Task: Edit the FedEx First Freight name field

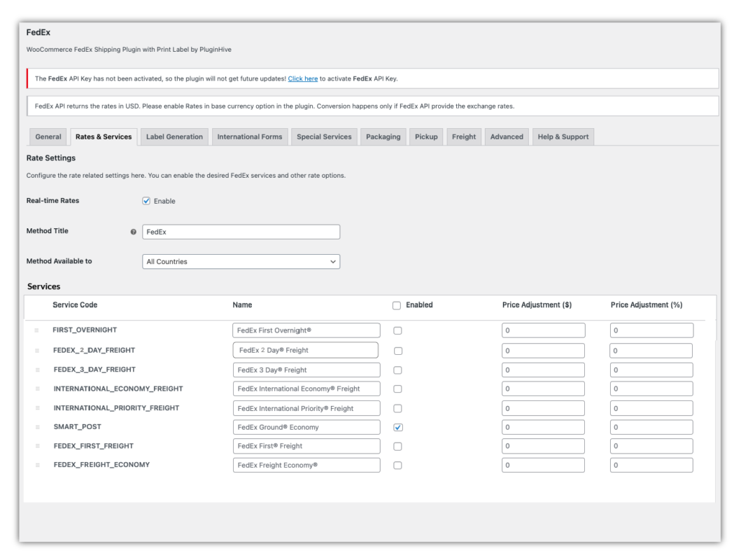Action: tap(306, 446)
